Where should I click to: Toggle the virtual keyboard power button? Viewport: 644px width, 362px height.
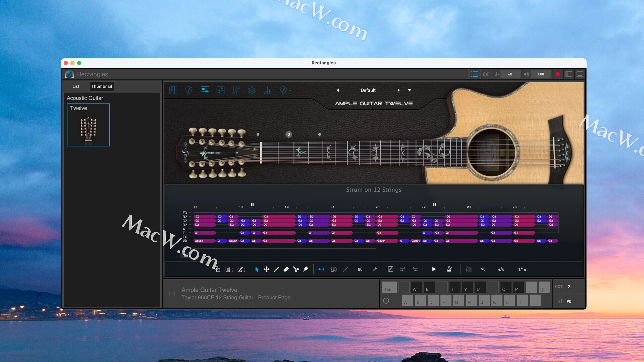click(386, 301)
